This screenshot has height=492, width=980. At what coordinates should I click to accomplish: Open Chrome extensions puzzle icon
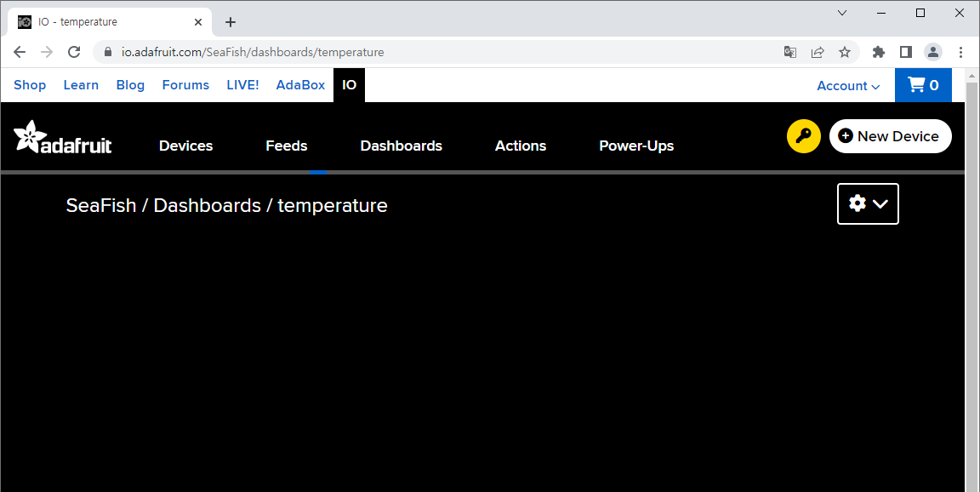879,52
